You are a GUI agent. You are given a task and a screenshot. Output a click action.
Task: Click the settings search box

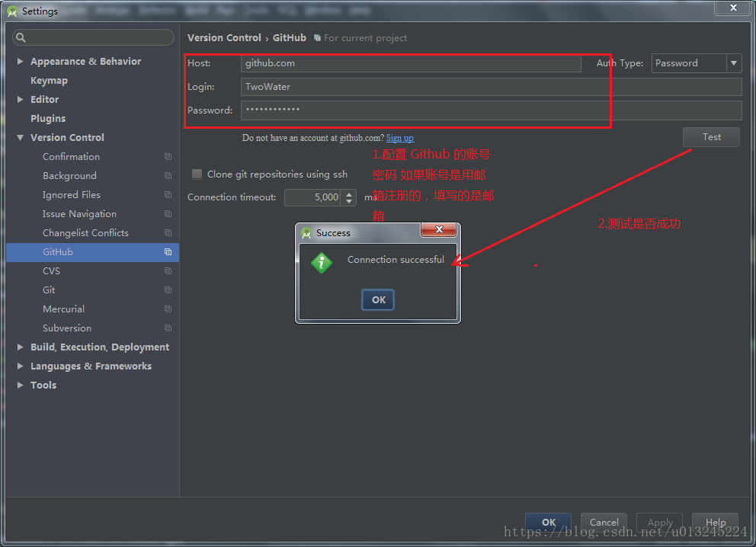[93, 37]
